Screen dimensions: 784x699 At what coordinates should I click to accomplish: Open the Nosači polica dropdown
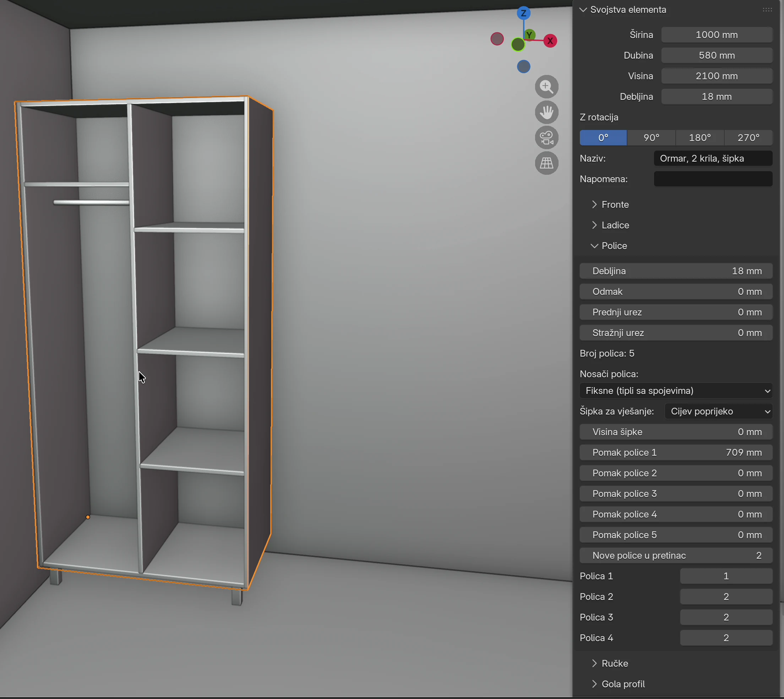click(676, 391)
